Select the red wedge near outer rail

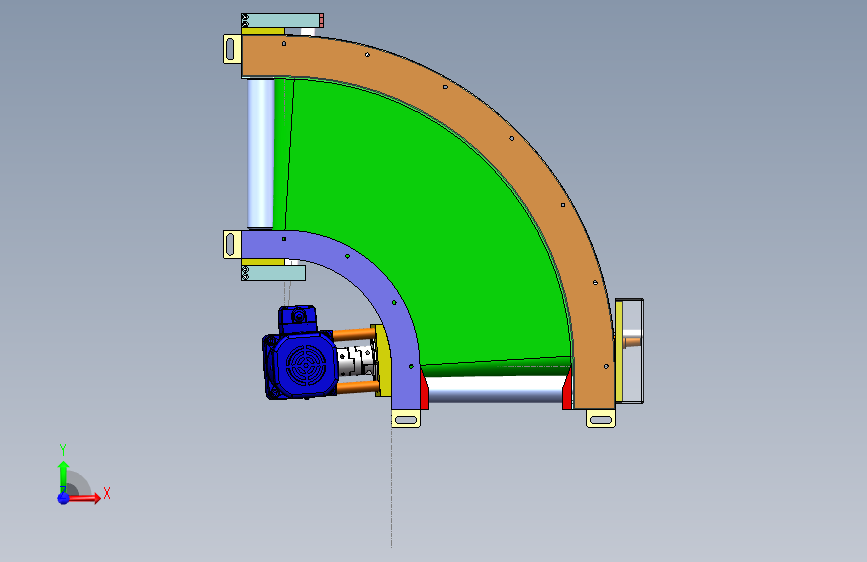567,390
